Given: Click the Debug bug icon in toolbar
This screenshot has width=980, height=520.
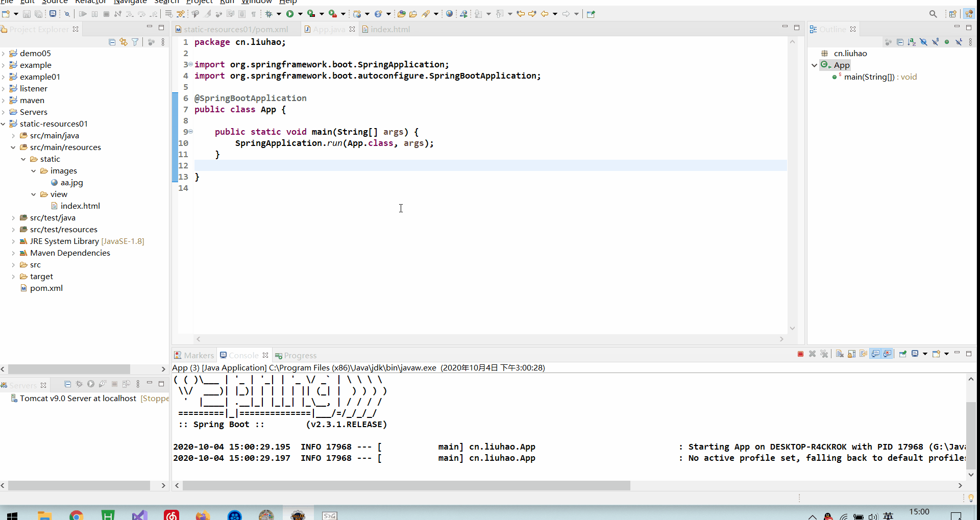Looking at the screenshot, I should tap(268, 14).
